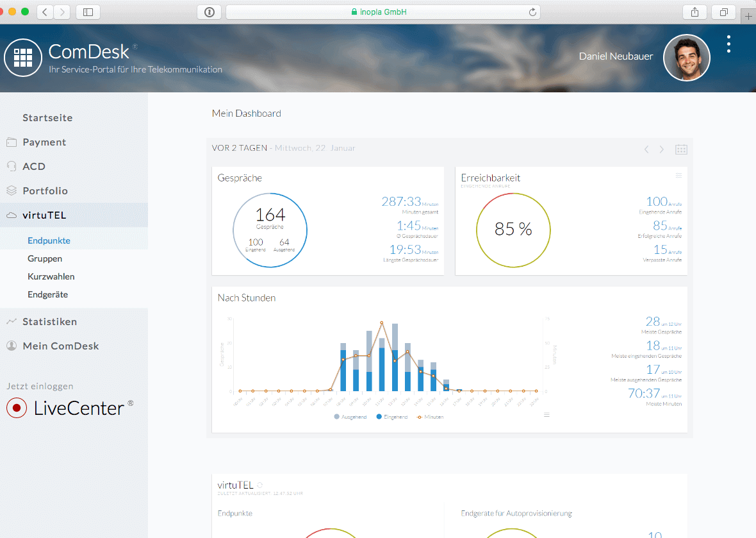Launch LiveCenter login link
Screen dimensions: 756x538
[70, 408]
